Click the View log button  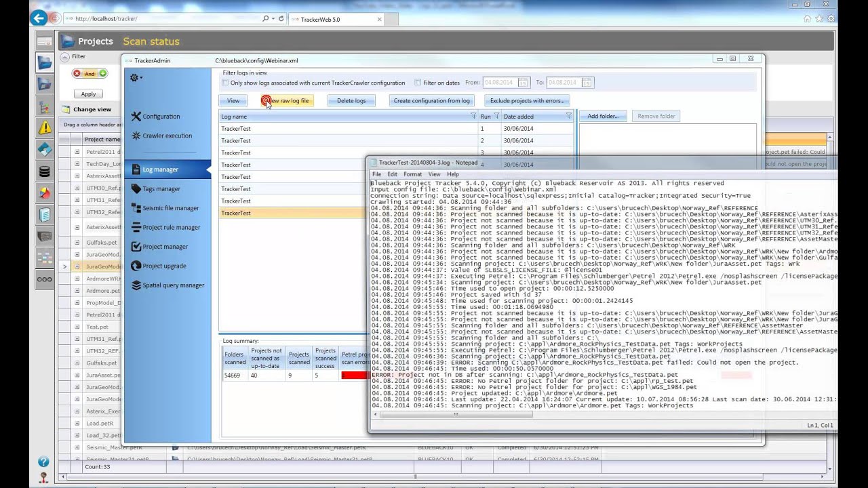pyautogui.click(x=233, y=101)
